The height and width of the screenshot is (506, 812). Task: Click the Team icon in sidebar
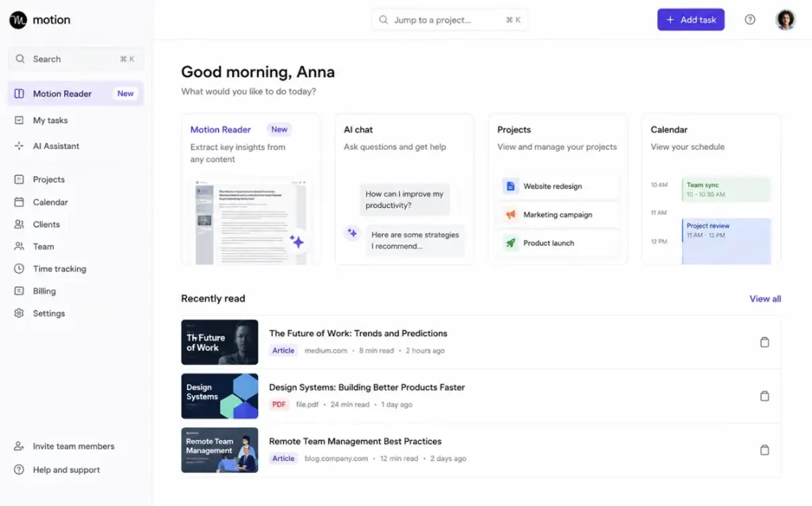(19, 247)
